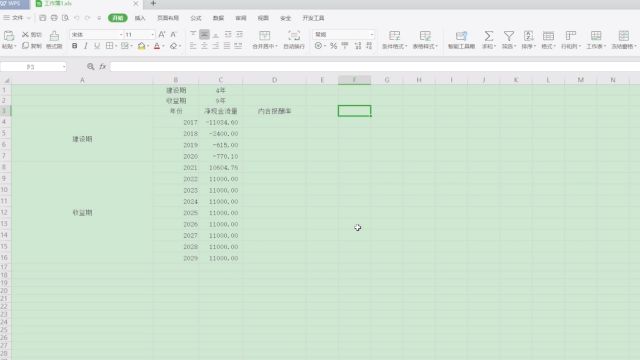Toggle top vertical alignment
This screenshot has height=360, width=640.
[193, 35]
